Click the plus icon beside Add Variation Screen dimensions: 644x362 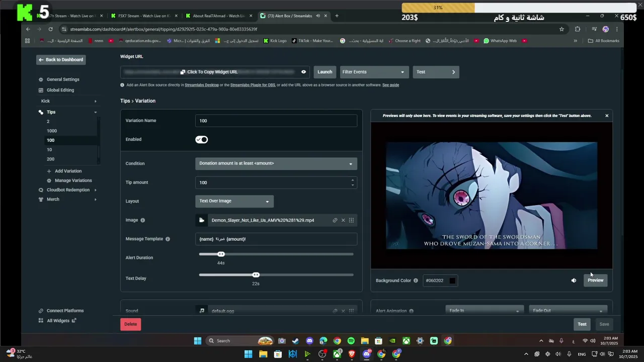49,171
